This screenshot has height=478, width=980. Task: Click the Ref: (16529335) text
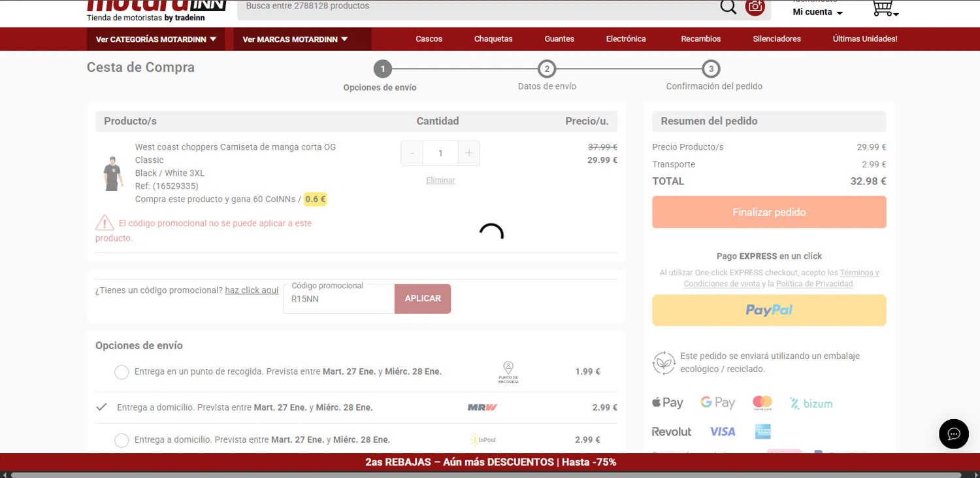click(167, 186)
